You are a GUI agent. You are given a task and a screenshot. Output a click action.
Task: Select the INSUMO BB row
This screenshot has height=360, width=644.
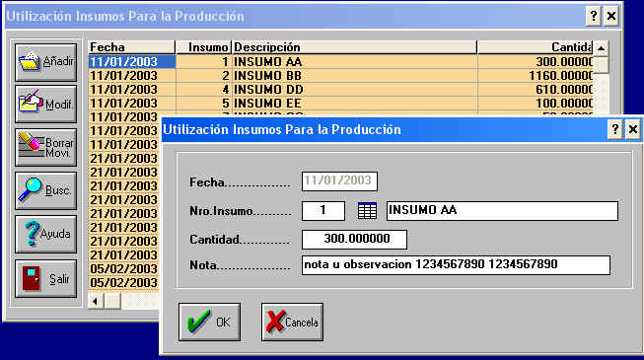point(340,76)
